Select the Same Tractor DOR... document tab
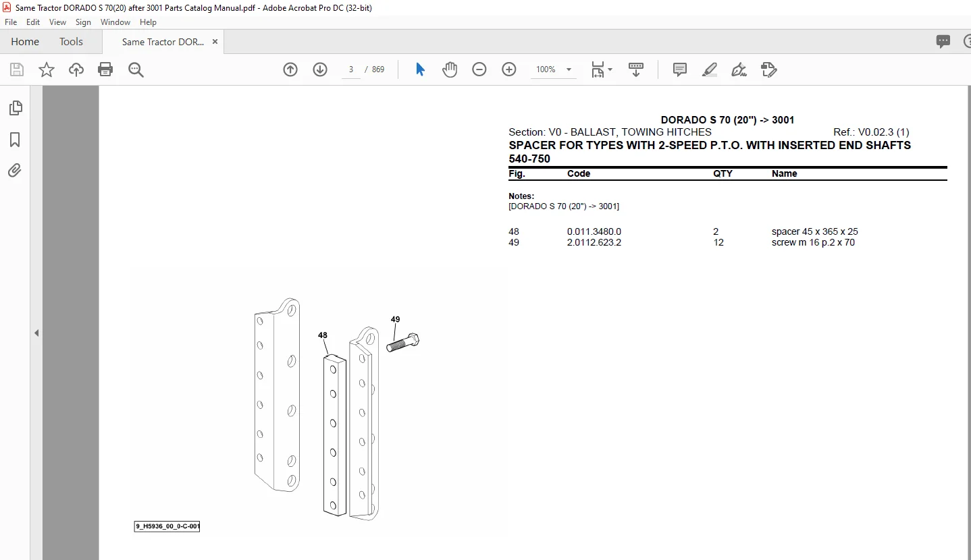 pyautogui.click(x=163, y=42)
